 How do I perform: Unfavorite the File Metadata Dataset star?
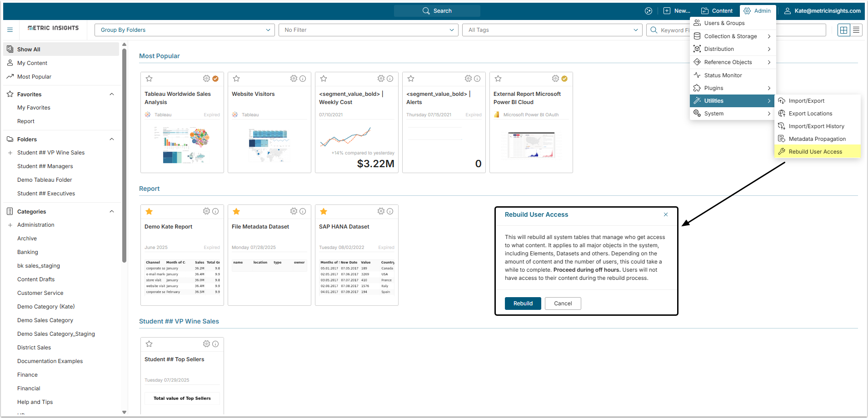tap(236, 211)
